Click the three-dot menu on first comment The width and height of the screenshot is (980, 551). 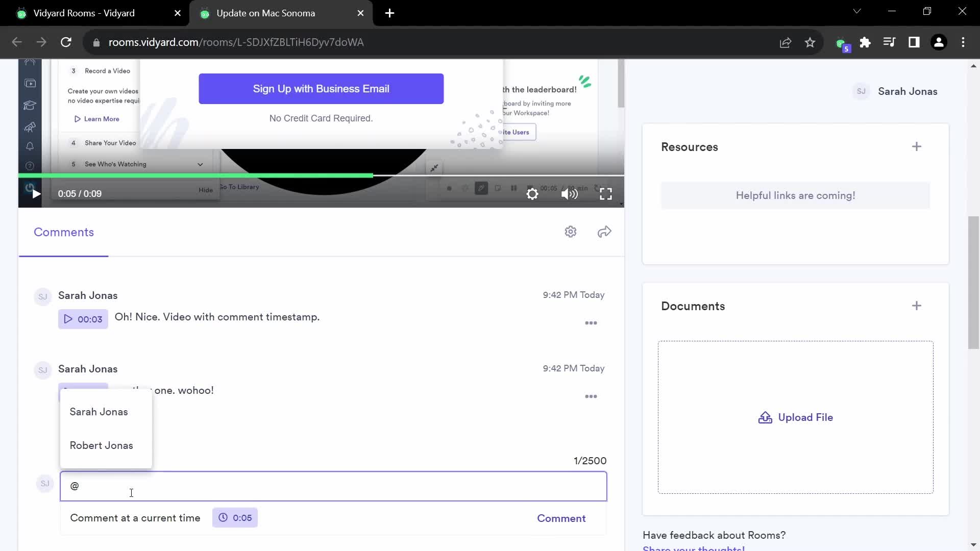(591, 323)
